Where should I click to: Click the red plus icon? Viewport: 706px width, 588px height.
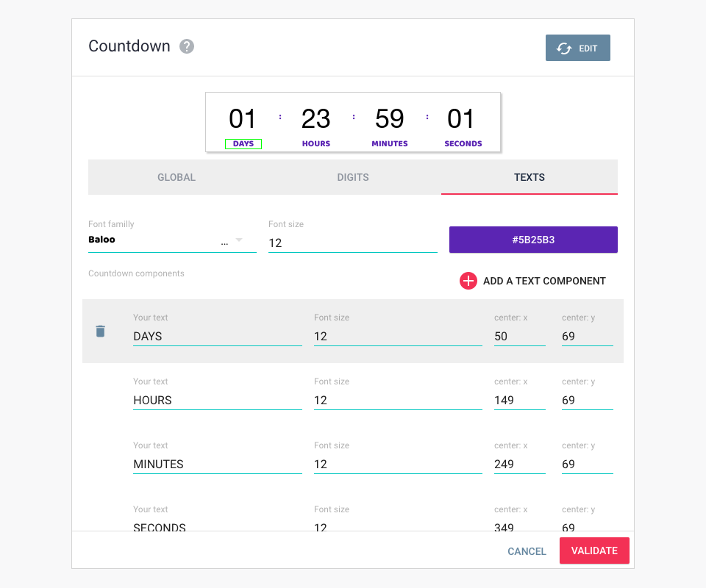[468, 281]
